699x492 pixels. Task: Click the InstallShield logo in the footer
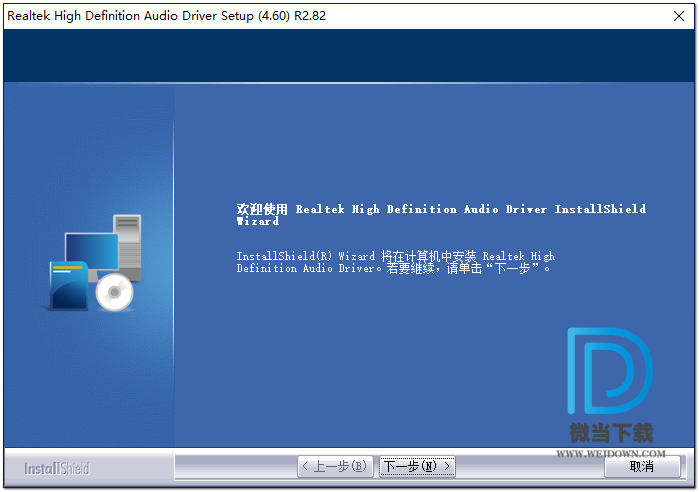point(57,469)
